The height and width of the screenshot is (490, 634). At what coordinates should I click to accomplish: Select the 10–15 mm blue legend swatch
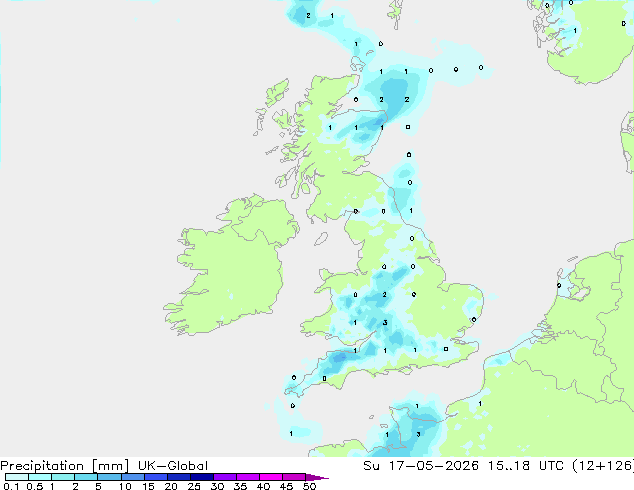132,477
